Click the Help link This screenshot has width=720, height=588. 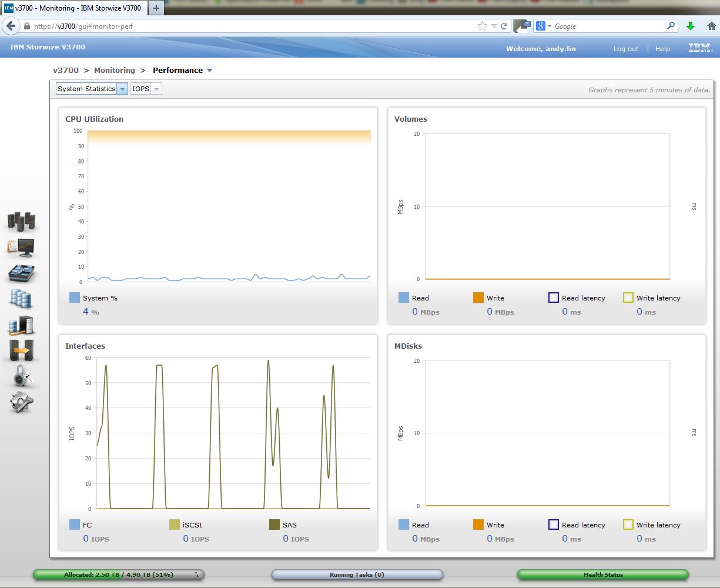[662, 49]
